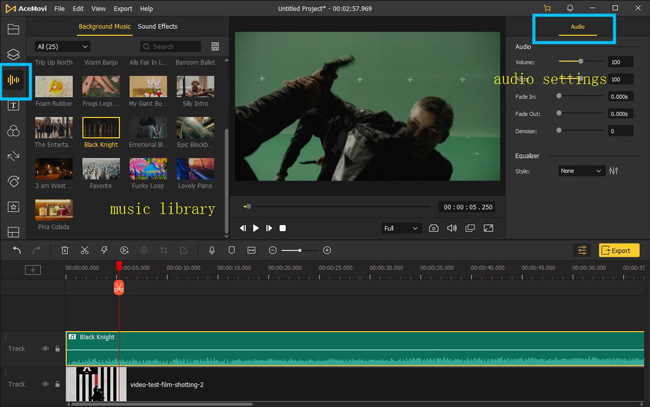This screenshot has width=650, height=407.
Task: Play the preview video
Action: 256,228
